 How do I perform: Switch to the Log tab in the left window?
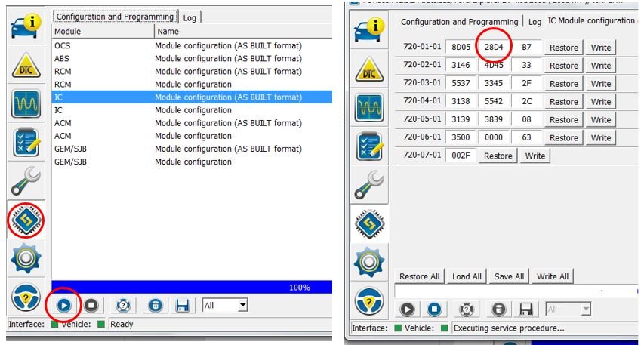coord(190,17)
